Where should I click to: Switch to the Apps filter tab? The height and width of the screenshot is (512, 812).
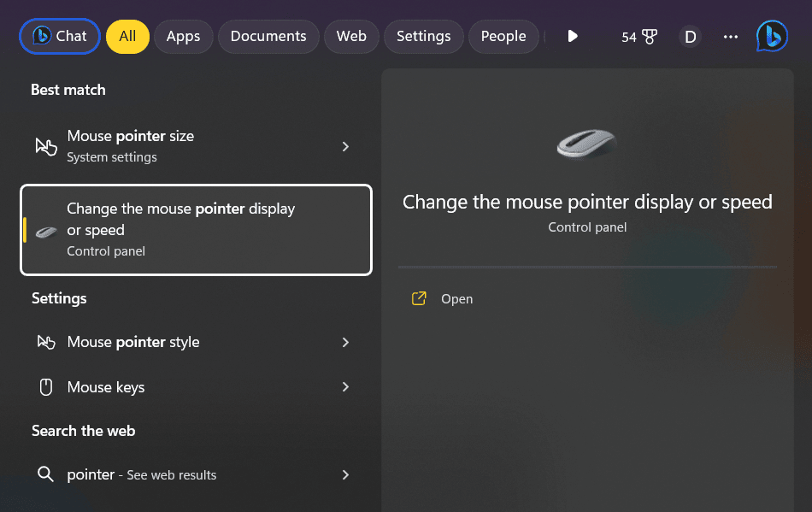(183, 36)
